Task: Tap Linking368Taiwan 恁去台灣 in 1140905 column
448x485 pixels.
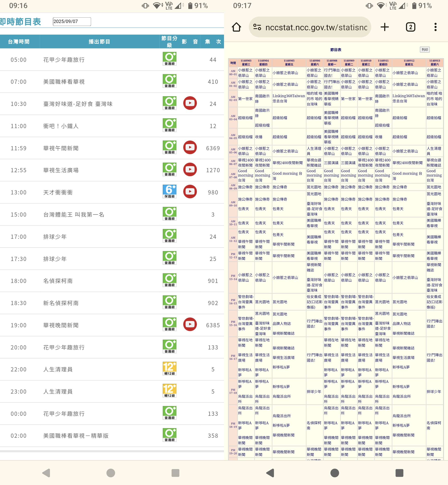Action: [x=289, y=98]
